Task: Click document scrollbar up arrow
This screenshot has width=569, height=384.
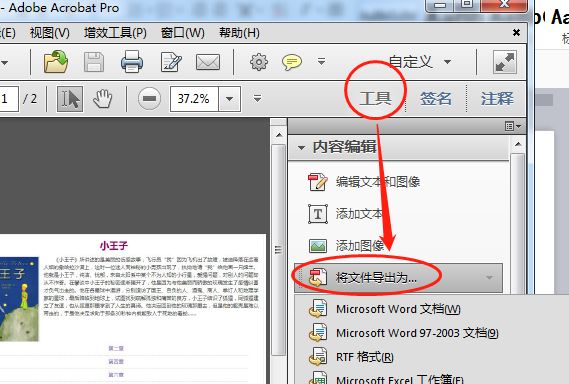Action: (x=279, y=135)
